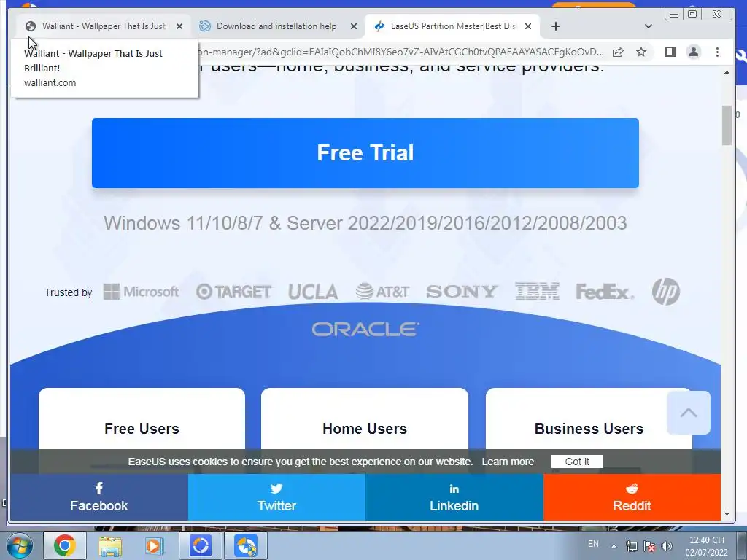Open a new browser tab

pos(555,27)
